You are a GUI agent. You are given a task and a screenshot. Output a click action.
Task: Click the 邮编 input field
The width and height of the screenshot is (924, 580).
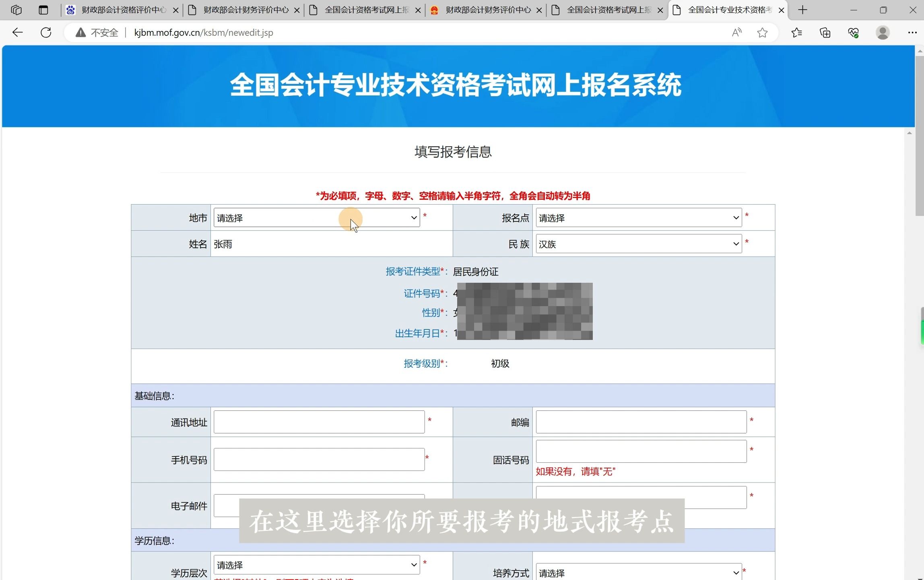641,422
